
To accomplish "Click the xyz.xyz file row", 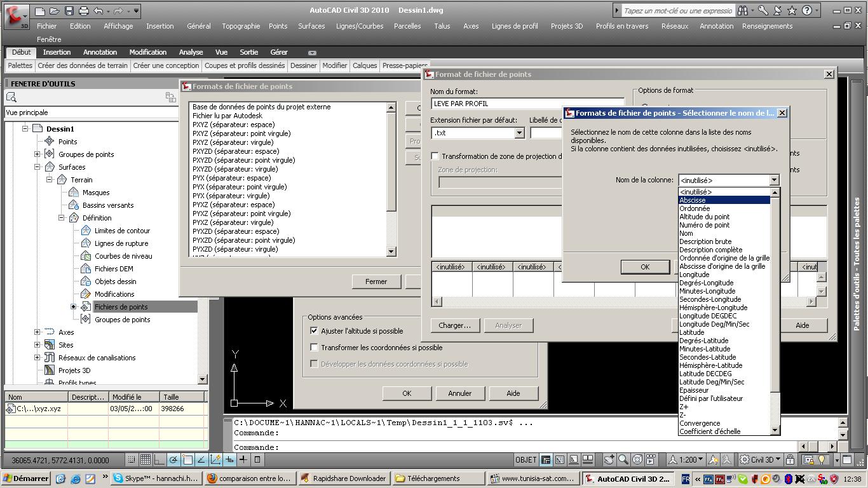I will pyautogui.click(x=106, y=409).
